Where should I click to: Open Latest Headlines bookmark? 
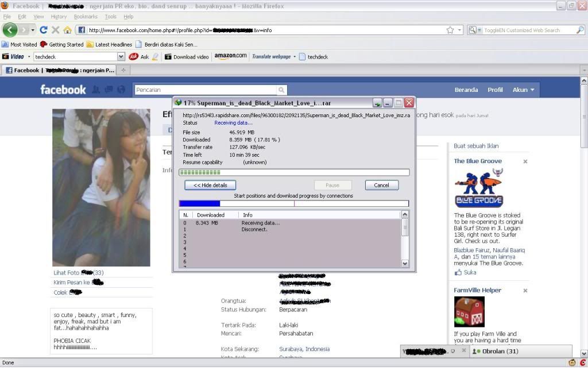(109, 44)
